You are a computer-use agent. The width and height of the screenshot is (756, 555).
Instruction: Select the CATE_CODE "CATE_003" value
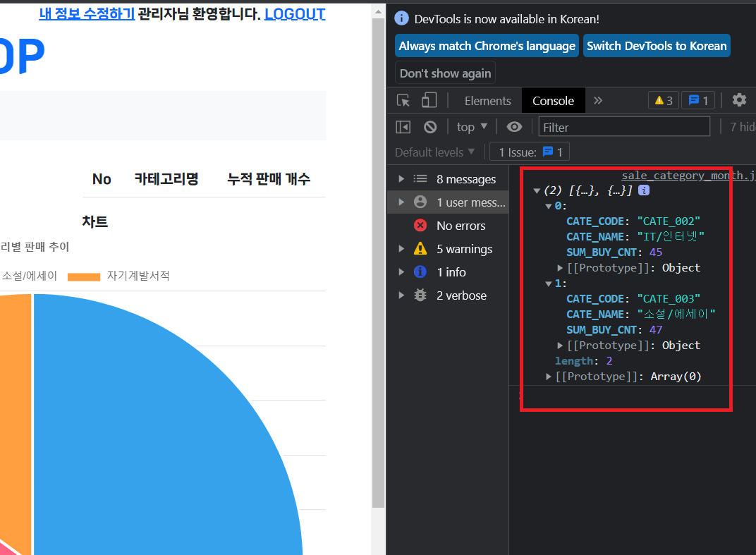[669, 299]
